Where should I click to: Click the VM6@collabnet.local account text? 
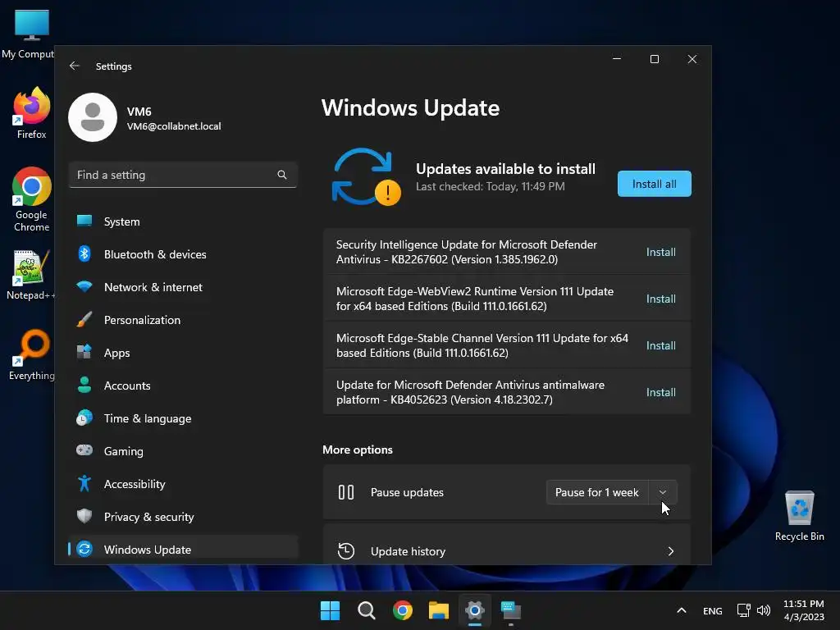click(x=174, y=126)
